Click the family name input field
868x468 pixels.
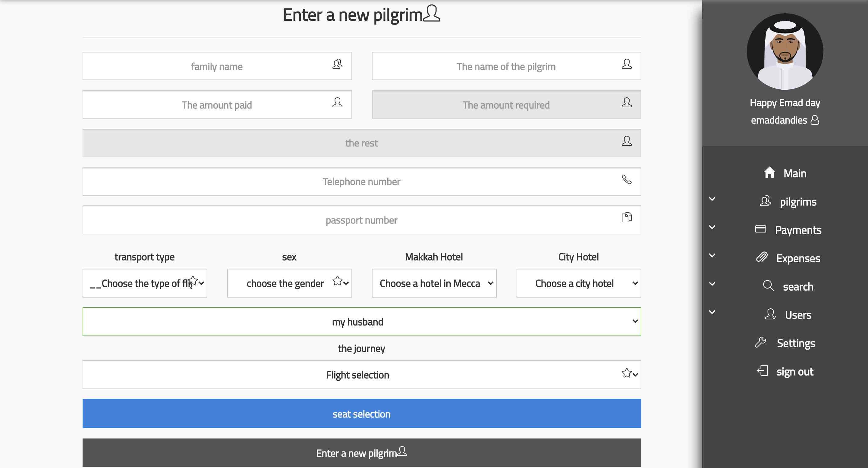click(x=217, y=66)
